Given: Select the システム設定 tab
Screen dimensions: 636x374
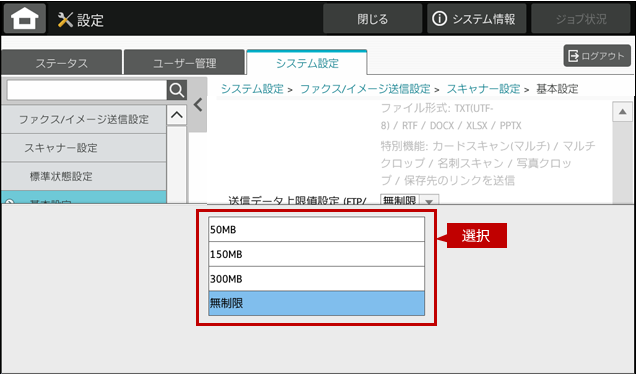Looking at the screenshot, I should point(307,63).
